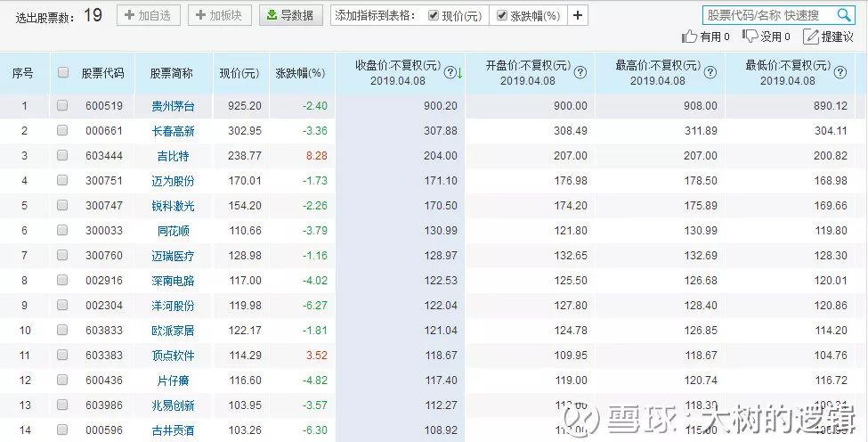This screenshot has height=442, width=868.
Task: Click the plus icon to add indicator
Action: coord(578,15)
